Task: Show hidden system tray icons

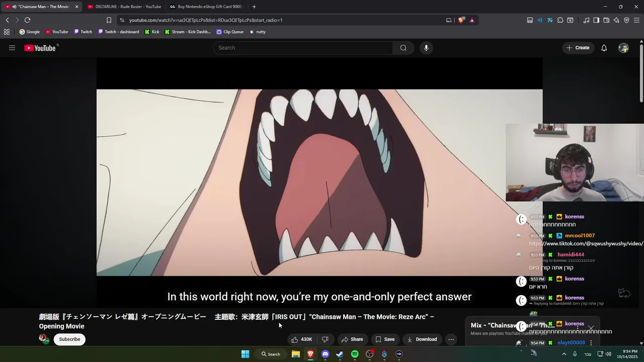Action: coord(564,354)
